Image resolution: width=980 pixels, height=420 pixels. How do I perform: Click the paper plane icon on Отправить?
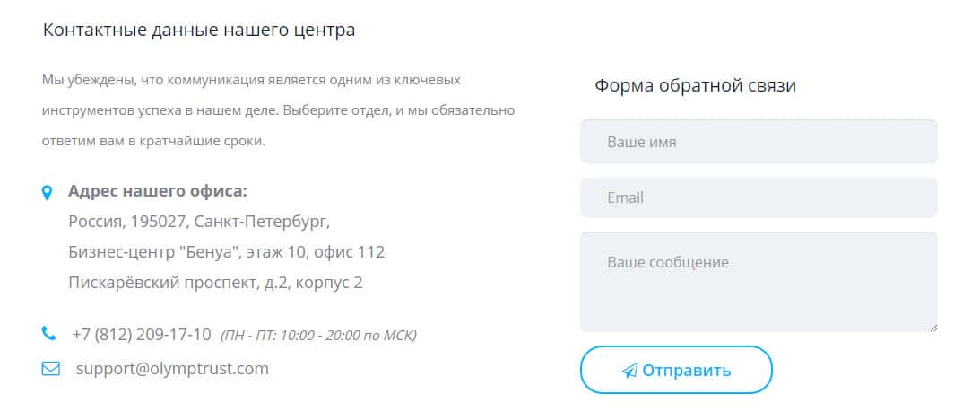(629, 371)
